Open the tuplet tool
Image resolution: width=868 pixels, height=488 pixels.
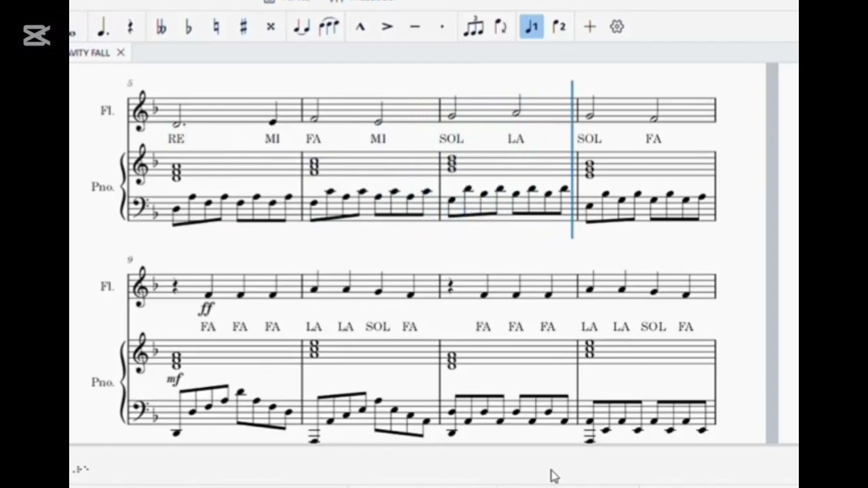coord(473,27)
